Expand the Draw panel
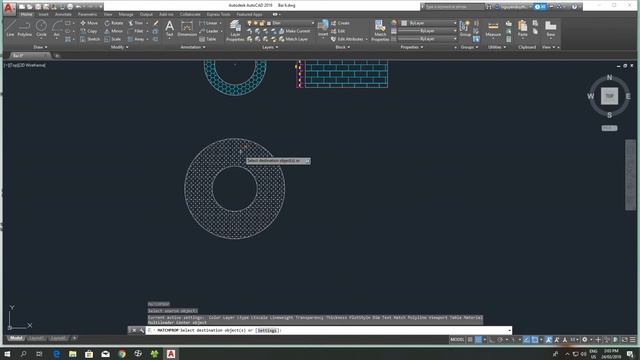640x360 pixels. pos(40,47)
